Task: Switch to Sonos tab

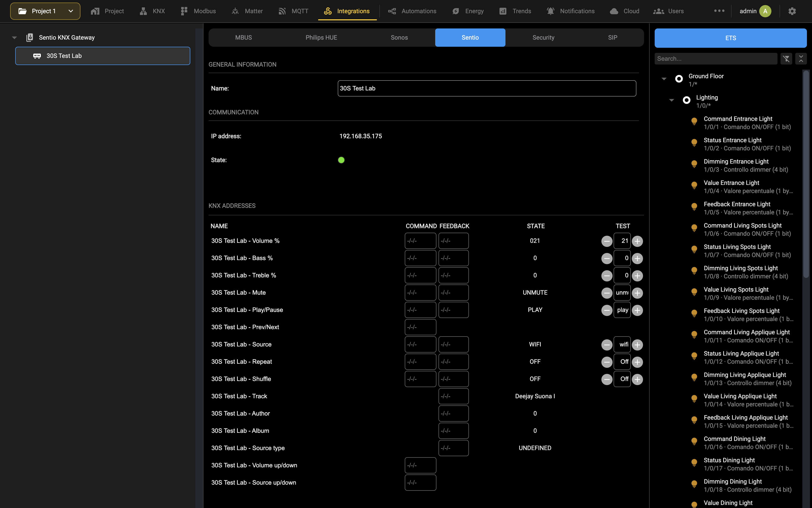Action: pyautogui.click(x=399, y=38)
